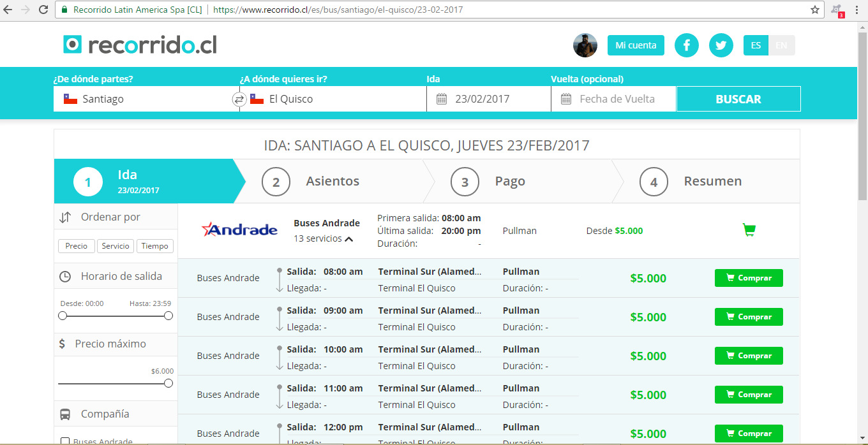The height and width of the screenshot is (445, 868).
Task: Click the recorrido.cl logo
Action: pyautogui.click(x=140, y=45)
